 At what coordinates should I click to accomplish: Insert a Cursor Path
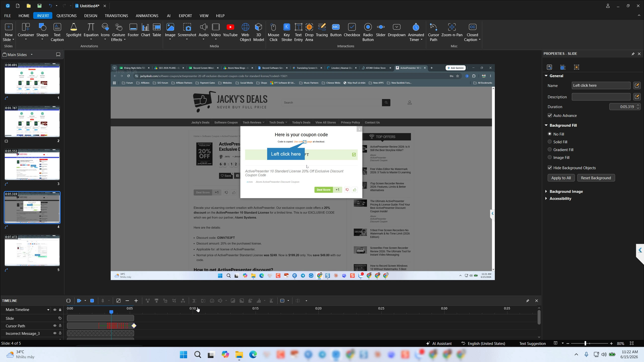433,32
